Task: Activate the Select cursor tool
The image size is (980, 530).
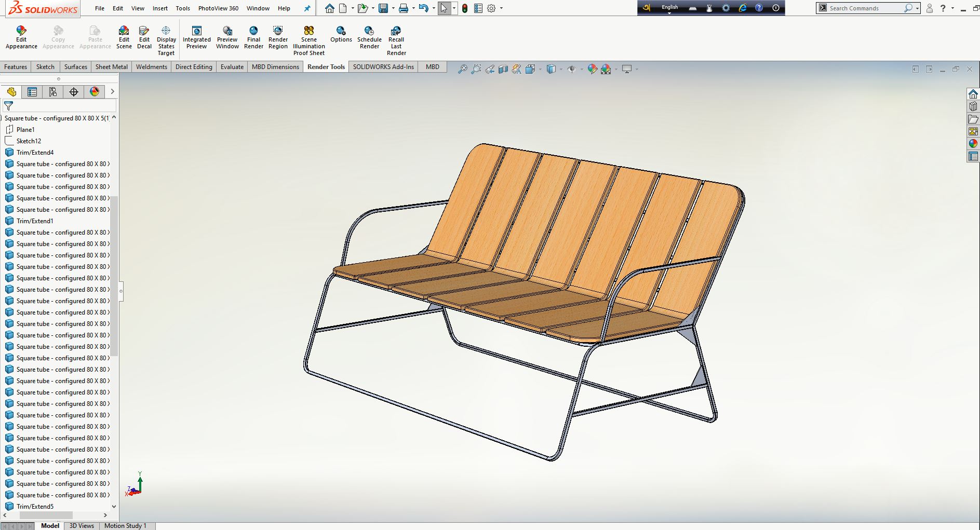Action: pos(444,8)
